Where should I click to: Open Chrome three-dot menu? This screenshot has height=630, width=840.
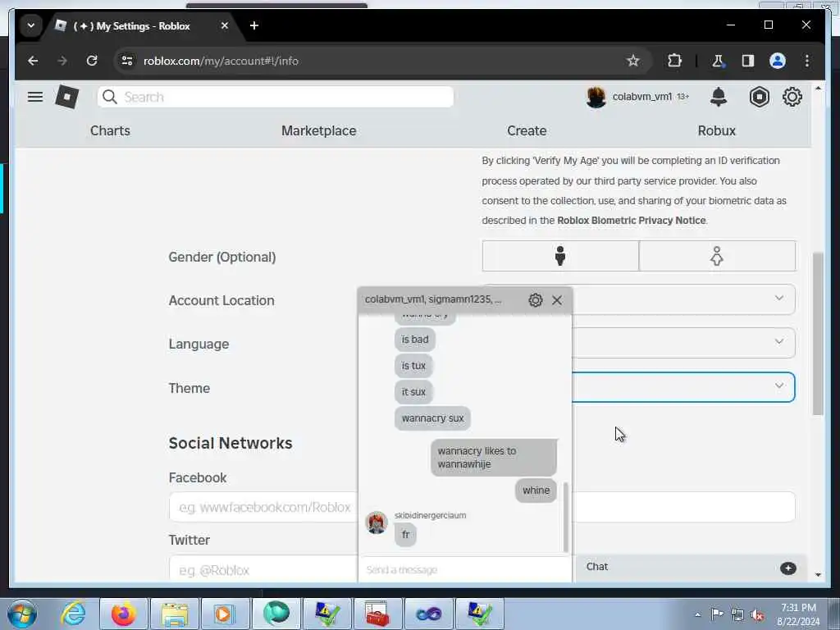click(807, 61)
